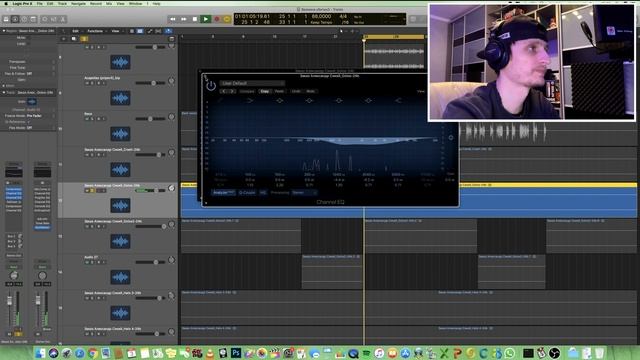The image size is (640, 360).
Task: Select the Bass track waveform icon
Action: 120,134
